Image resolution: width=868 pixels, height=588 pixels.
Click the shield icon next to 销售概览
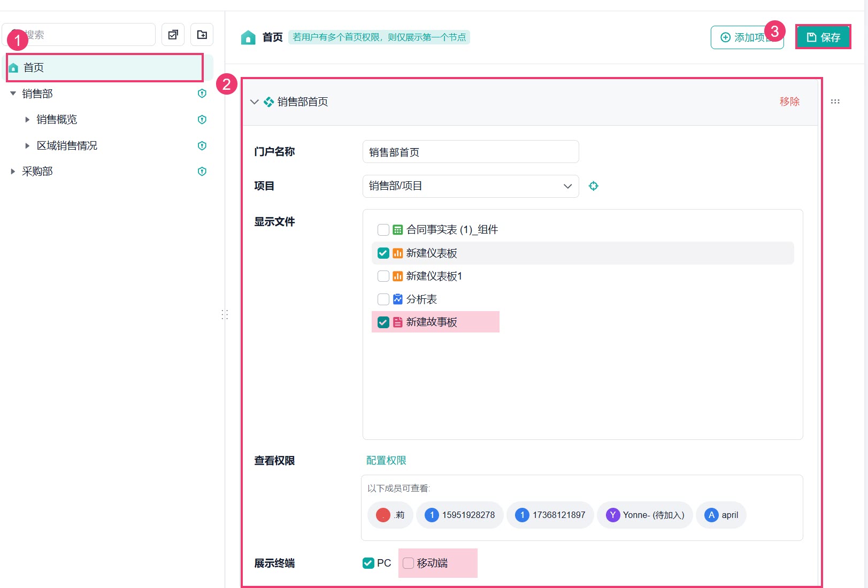(202, 119)
